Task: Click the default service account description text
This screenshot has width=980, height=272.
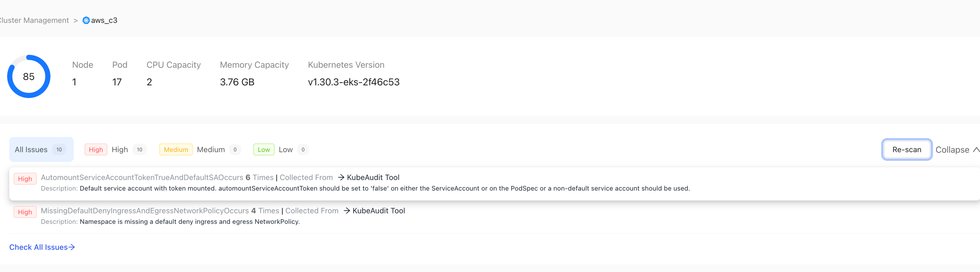Action: [x=385, y=188]
